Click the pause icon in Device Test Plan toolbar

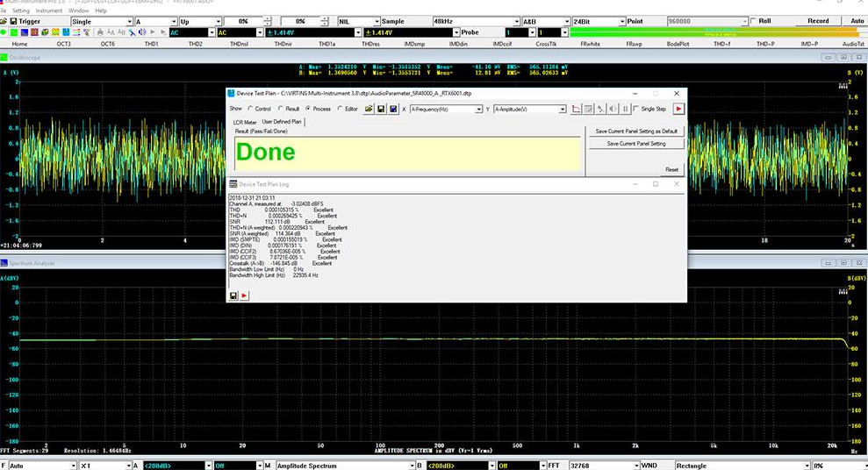tap(626, 109)
